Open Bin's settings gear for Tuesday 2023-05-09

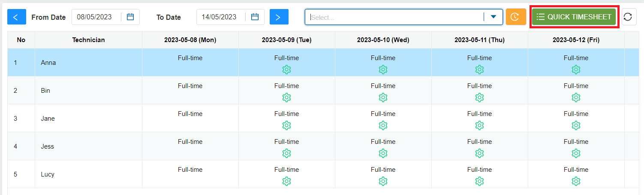click(287, 97)
